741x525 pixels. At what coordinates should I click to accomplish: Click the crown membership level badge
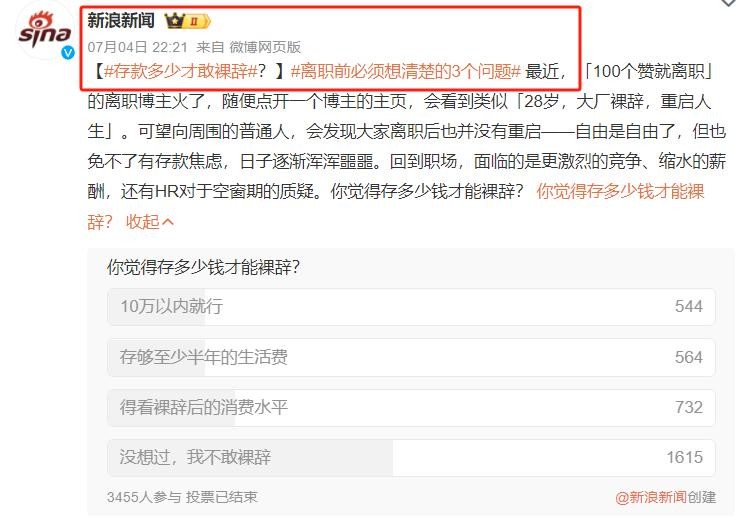click(187, 21)
